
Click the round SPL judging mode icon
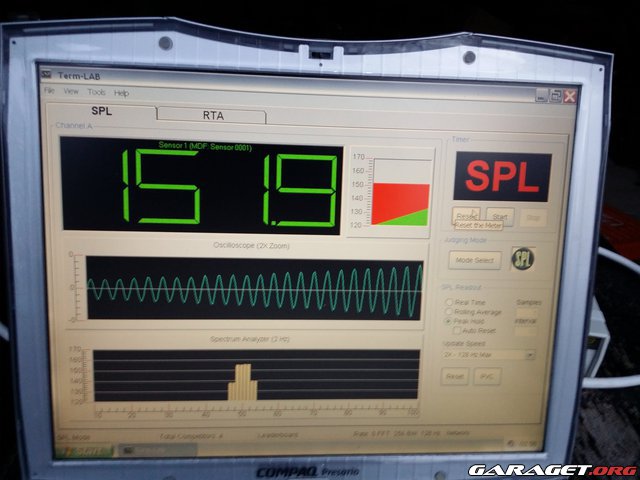(x=522, y=257)
